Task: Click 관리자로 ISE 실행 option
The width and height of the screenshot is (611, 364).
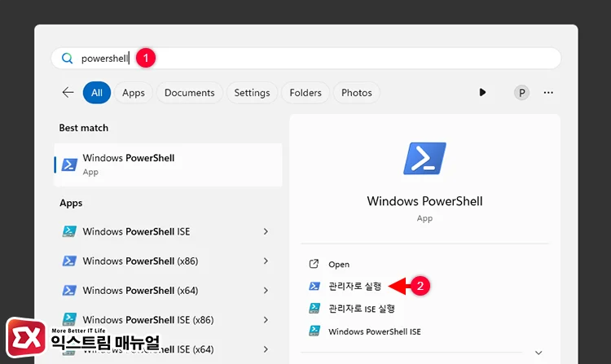Action: tap(361, 309)
